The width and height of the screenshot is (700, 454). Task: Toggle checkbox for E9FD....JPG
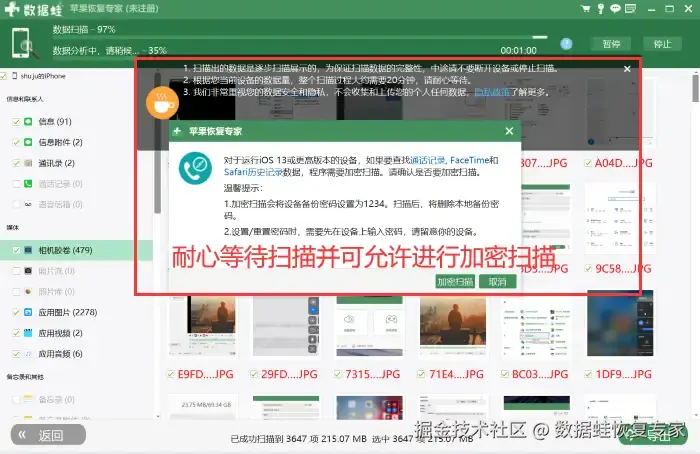(170, 374)
